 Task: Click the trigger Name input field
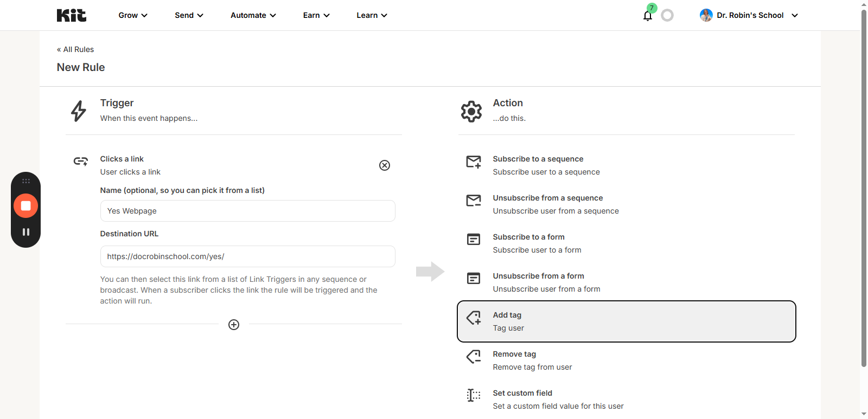pos(247,211)
